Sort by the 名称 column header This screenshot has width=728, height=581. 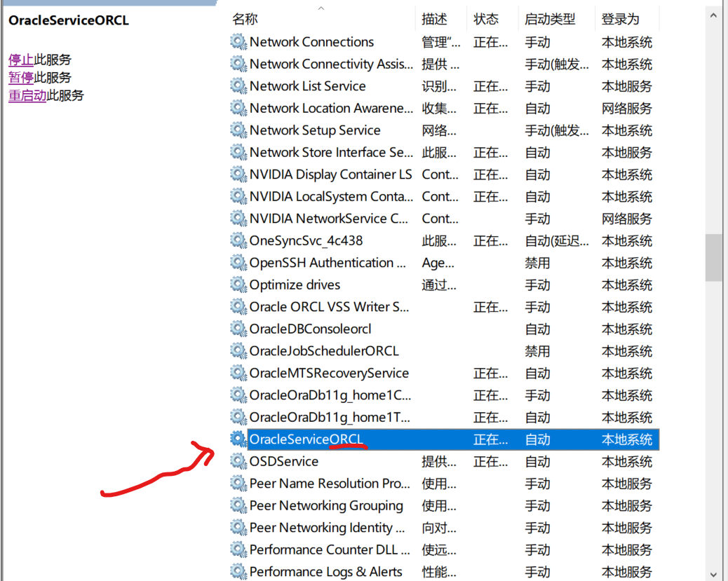tap(245, 19)
